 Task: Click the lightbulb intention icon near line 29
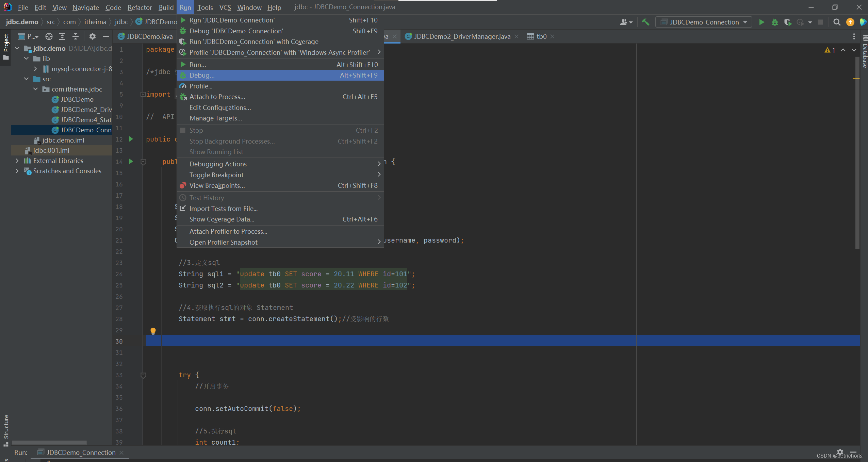pos(153,331)
